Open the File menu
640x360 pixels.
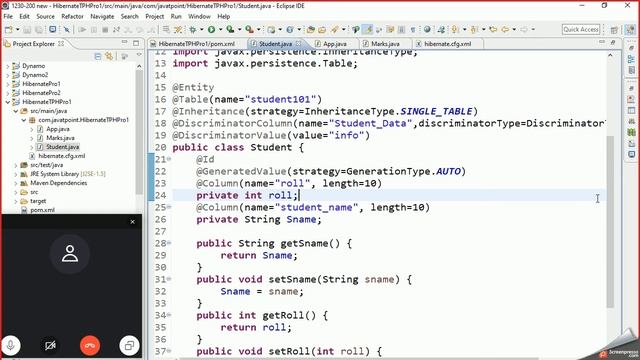click(8, 16)
